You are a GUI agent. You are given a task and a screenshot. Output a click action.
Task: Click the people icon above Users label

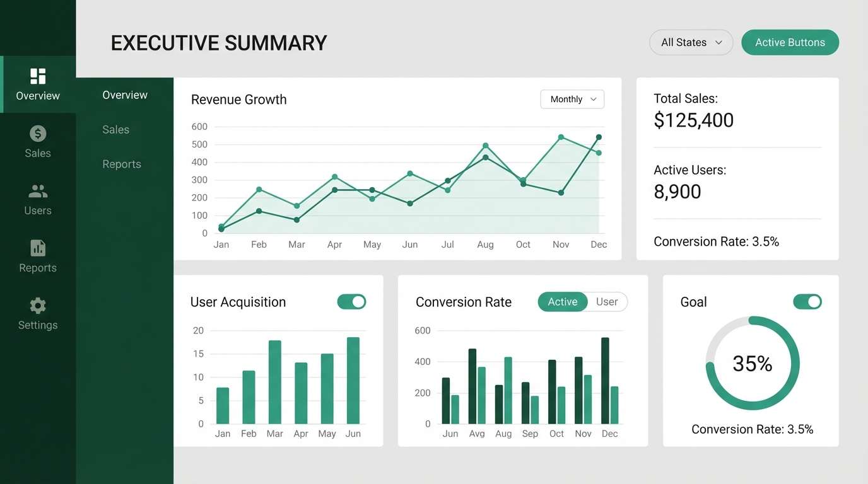pyautogui.click(x=37, y=190)
